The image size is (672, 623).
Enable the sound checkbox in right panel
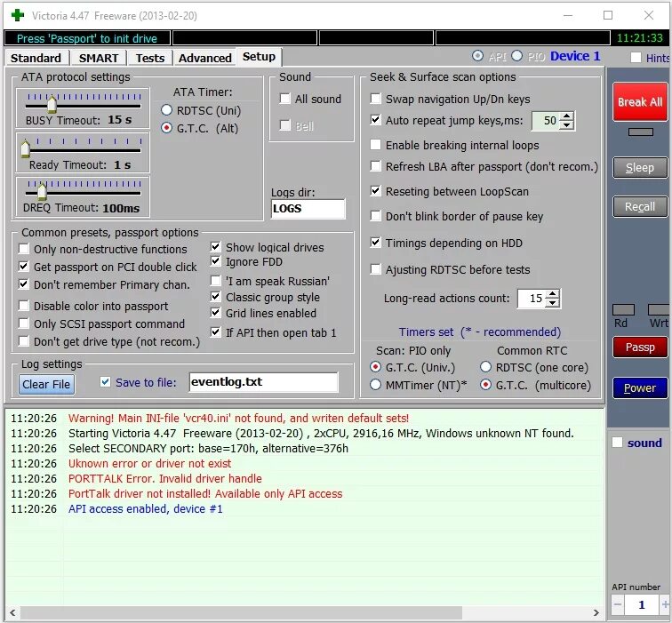(x=617, y=443)
